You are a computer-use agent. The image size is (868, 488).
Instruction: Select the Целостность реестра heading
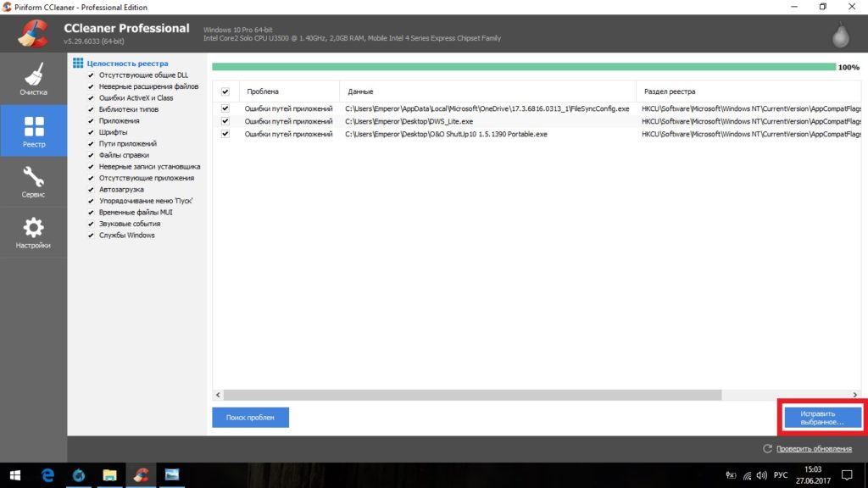[127, 63]
